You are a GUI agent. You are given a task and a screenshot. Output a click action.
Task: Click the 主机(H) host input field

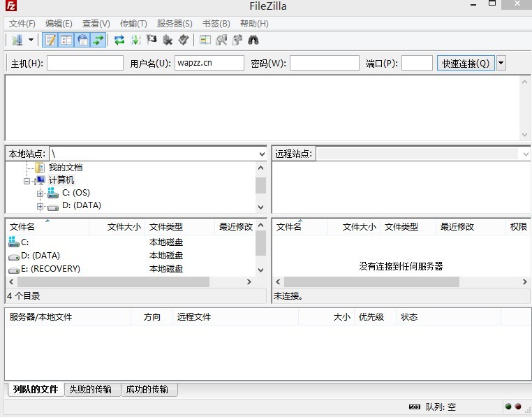pyautogui.click(x=84, y=64)
